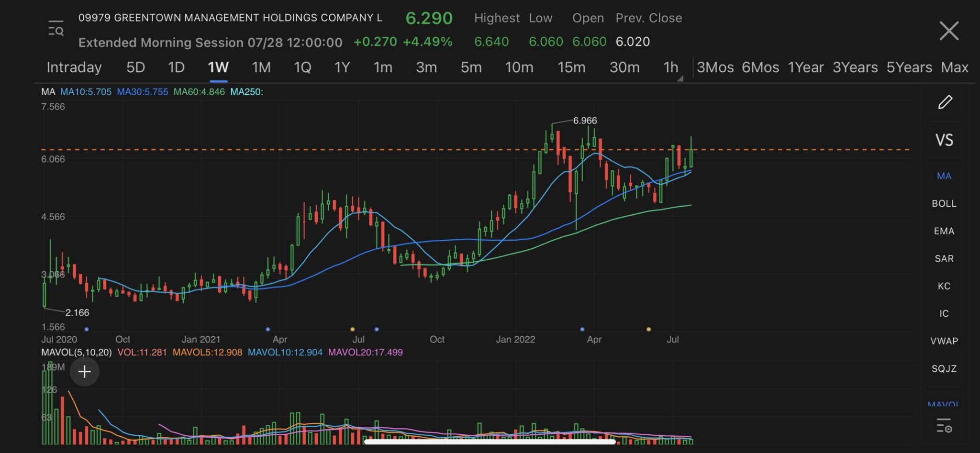Open indicator settings icon at bottom right
The image size is (980, 453).
944,426
